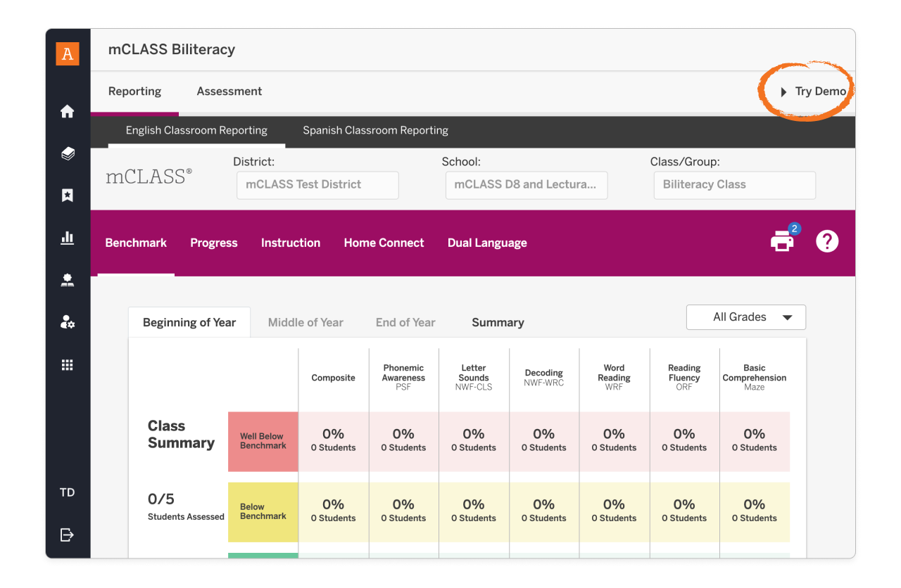This screenshot has width=901, height=588.
Task: Select the Beginning of Year tab
Action: pyautogui.click(x=189, y=322)
